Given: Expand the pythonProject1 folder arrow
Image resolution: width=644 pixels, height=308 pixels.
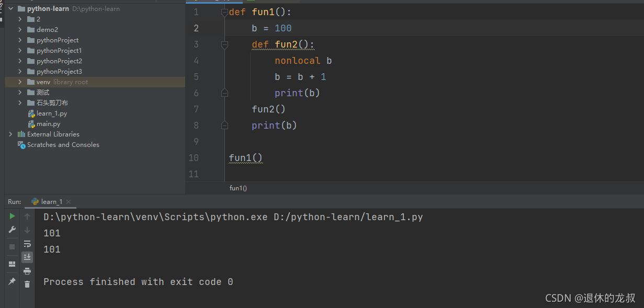Looking at the screenshot, I should point(20,50).
